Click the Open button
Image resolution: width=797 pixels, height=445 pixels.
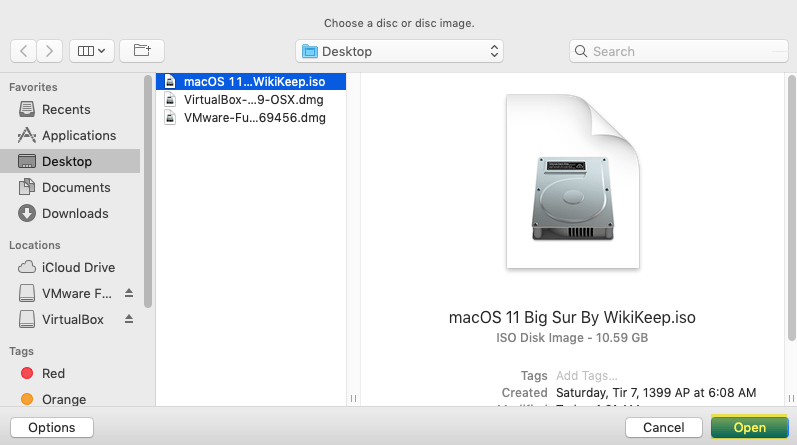(749, 427)
